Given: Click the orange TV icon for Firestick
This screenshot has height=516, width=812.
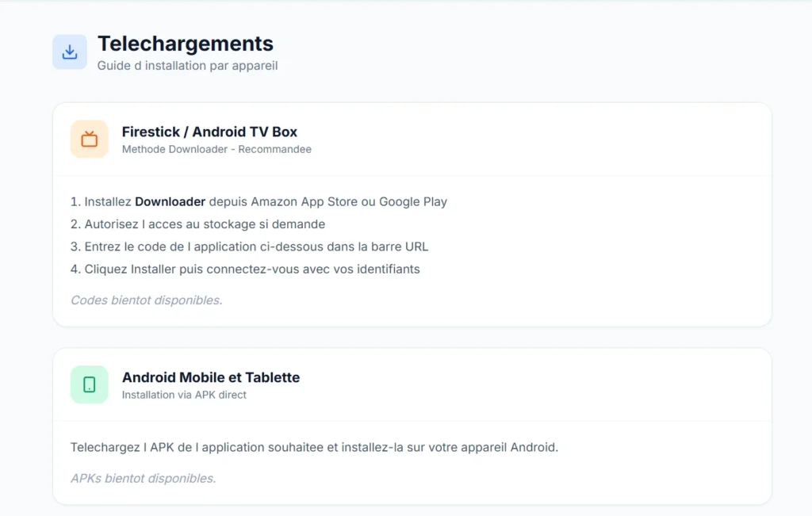Looking at the screenshot, I should [x=90, y=140].
